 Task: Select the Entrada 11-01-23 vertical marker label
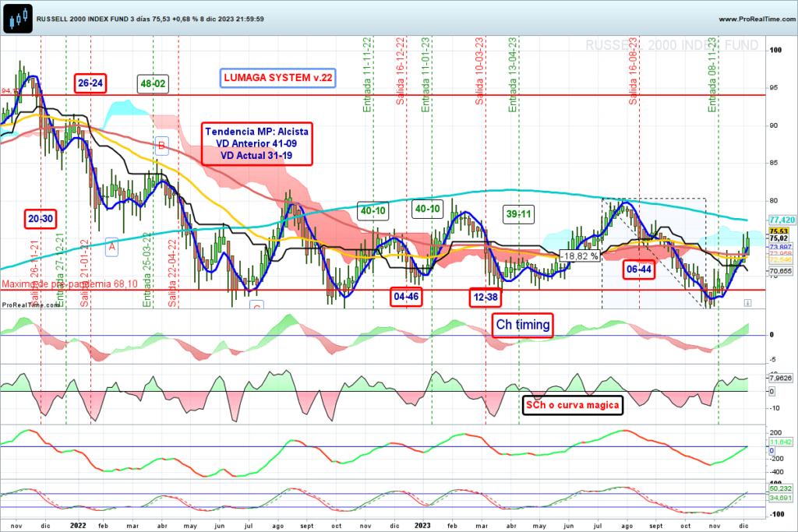tap(425, 75)
